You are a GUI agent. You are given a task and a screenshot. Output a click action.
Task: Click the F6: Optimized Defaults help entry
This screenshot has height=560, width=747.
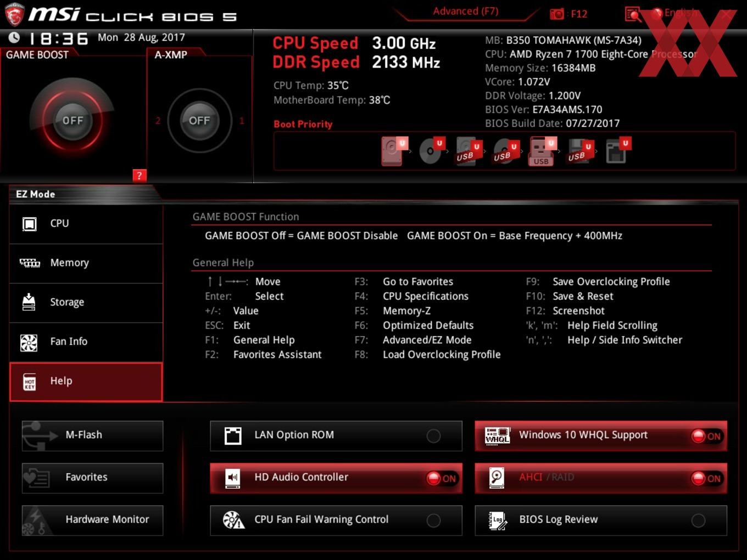pyautogui.click(x=414, y=326)
